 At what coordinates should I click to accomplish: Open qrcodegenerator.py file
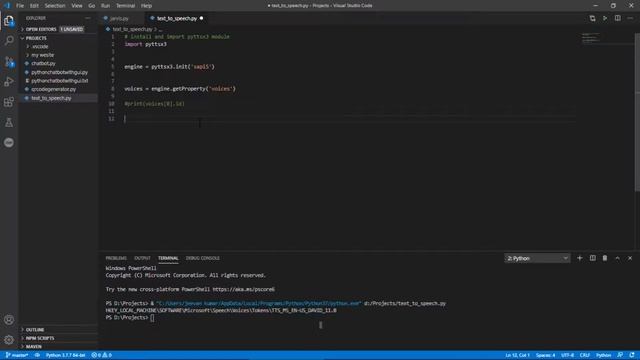pyautogui.click(x=53, y=89)
